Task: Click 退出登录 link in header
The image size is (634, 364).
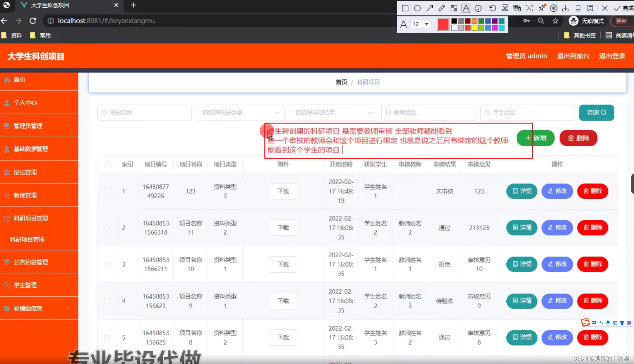Action: click(x=612, y=56)
